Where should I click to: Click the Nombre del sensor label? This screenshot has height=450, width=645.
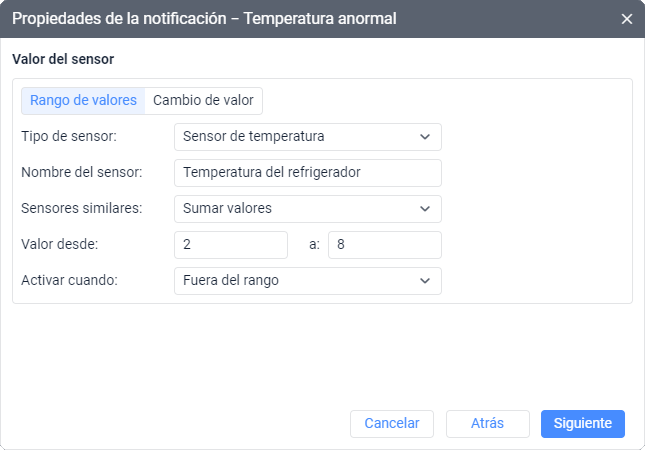click(x=82, y=172)
